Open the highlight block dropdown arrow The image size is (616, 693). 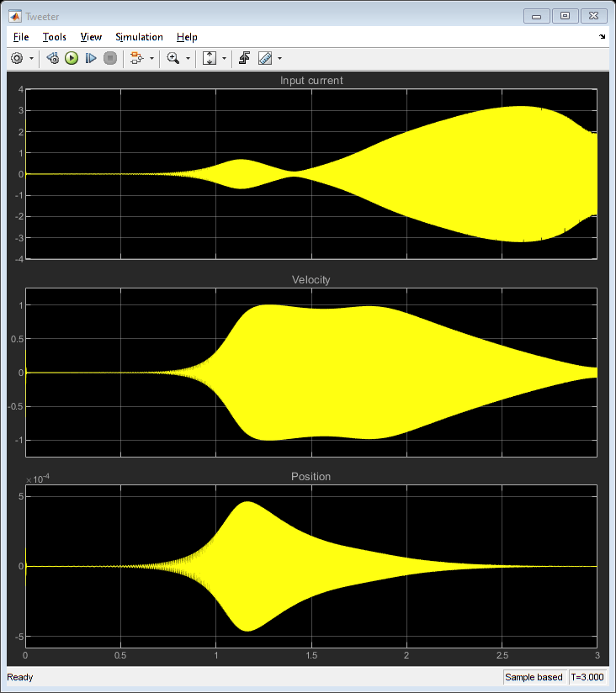151,58
